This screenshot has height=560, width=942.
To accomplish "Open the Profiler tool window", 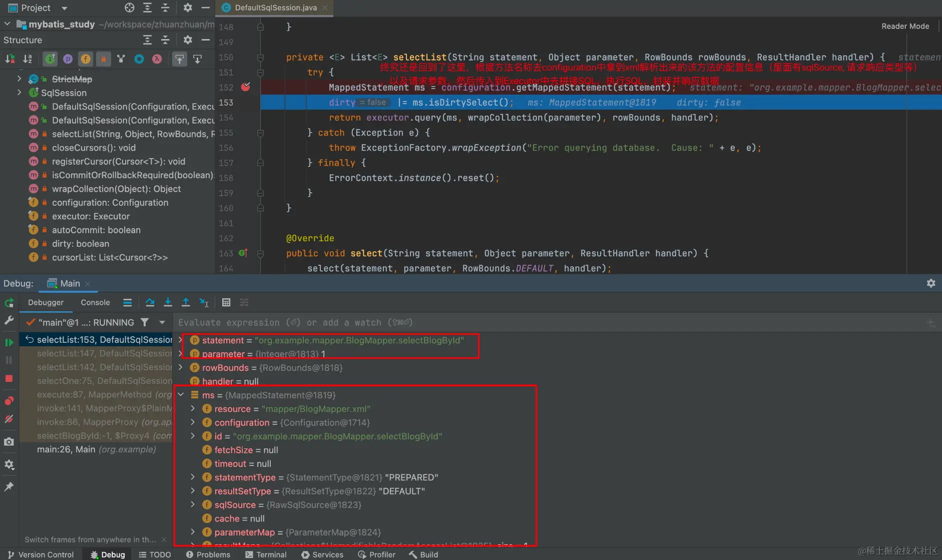I will pos(377,554).
